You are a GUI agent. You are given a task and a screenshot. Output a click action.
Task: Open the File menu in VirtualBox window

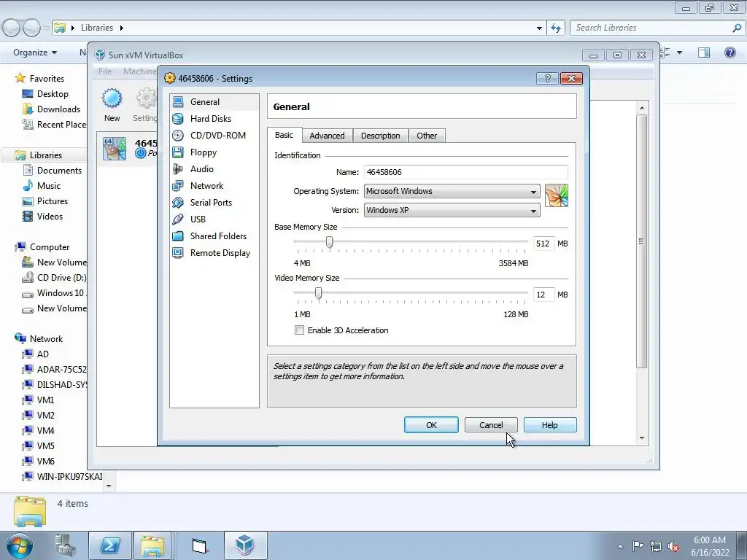tap(105, 71)
